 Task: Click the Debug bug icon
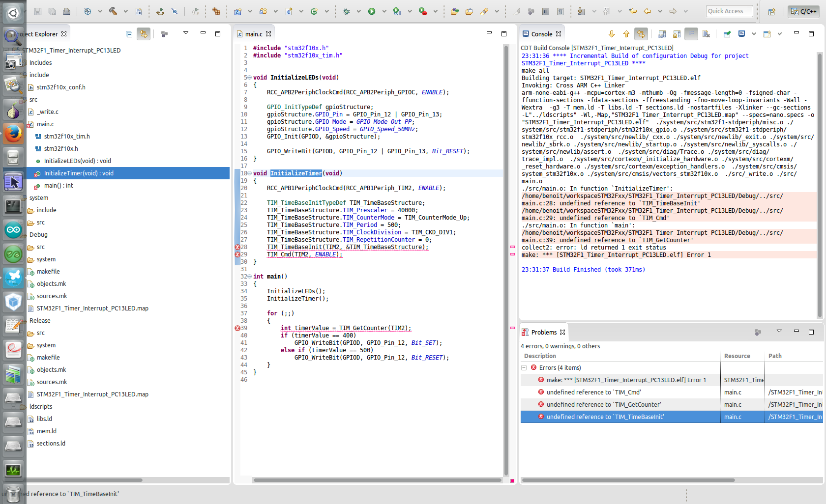(346, 11)
